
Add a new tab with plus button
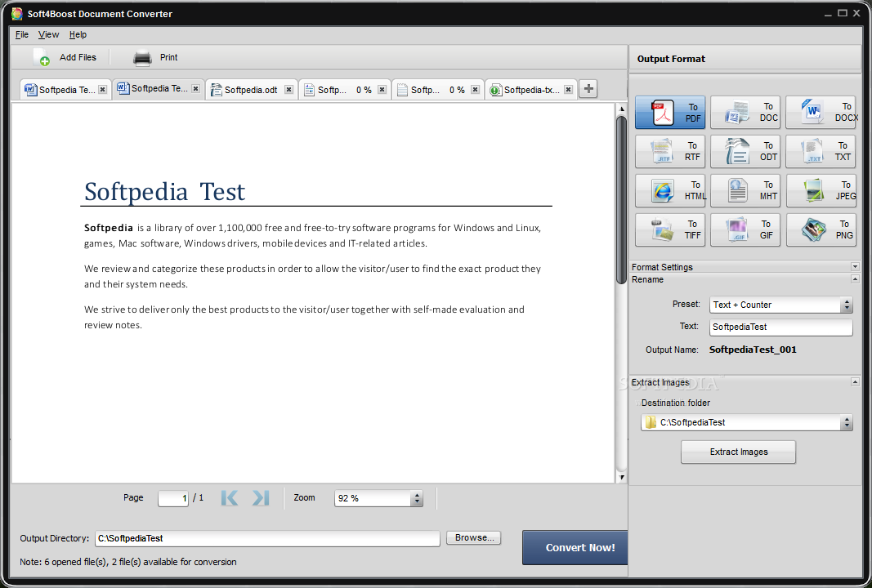pyautogui.click(x=588, y=89)
